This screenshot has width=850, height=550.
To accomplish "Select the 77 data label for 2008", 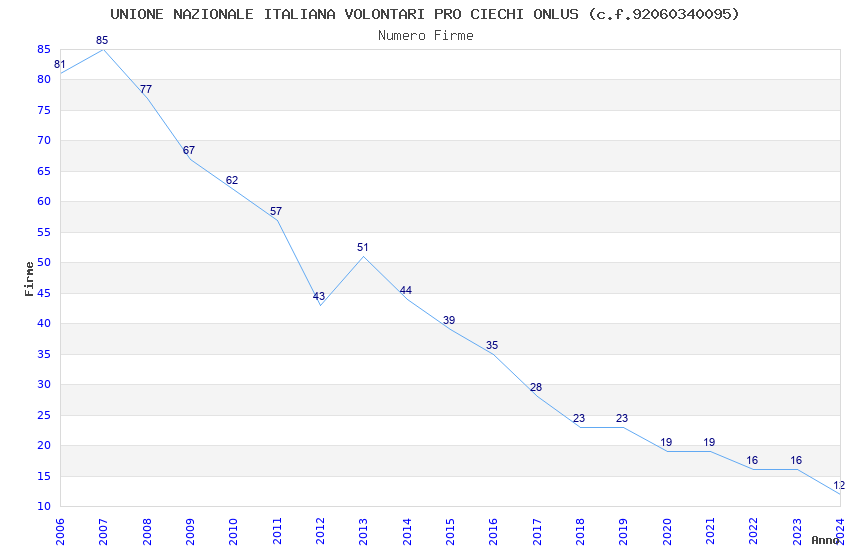I will click(146, 89).
